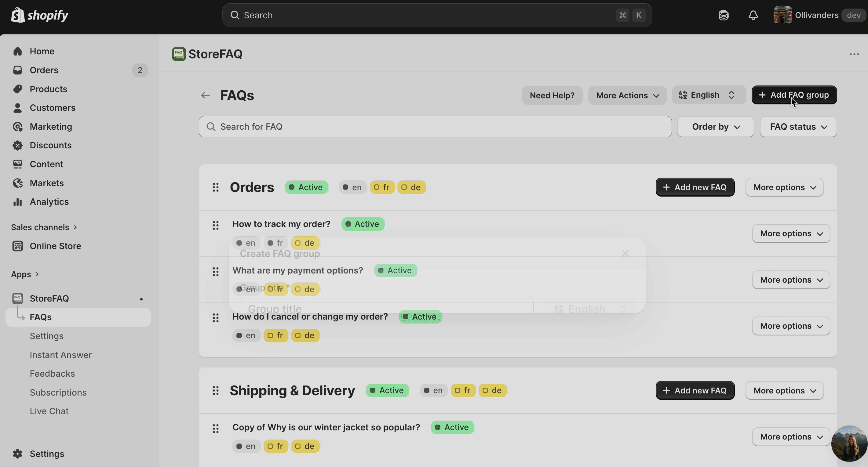Image resolution: width=868 pixels, height=467 pixels.
Task: Open Feedbacks submenu item
Action: tap(52, 373)
